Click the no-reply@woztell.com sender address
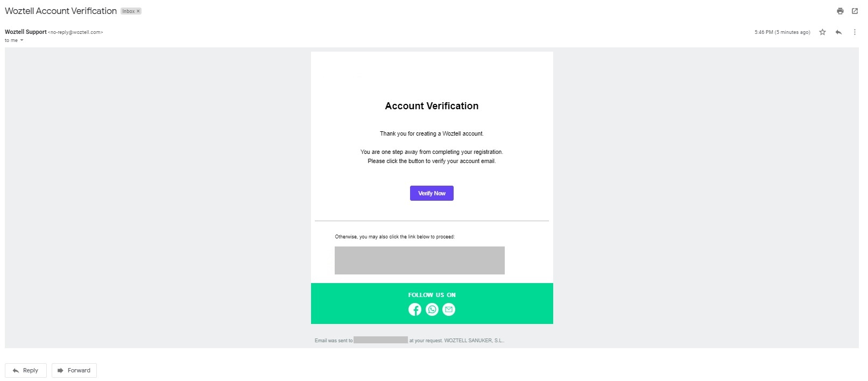The image size is (868, 381). pyautogui.click(x=75, y=32)
